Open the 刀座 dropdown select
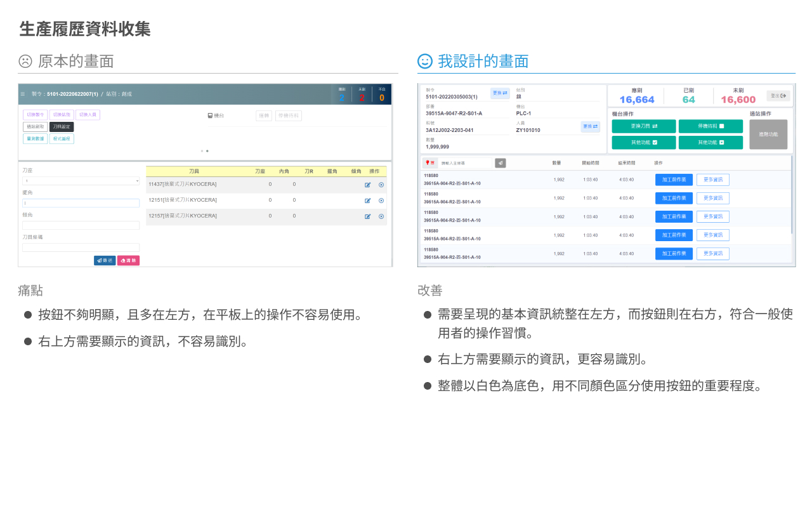Screen dimensions: 812x528 click(81, 181)
